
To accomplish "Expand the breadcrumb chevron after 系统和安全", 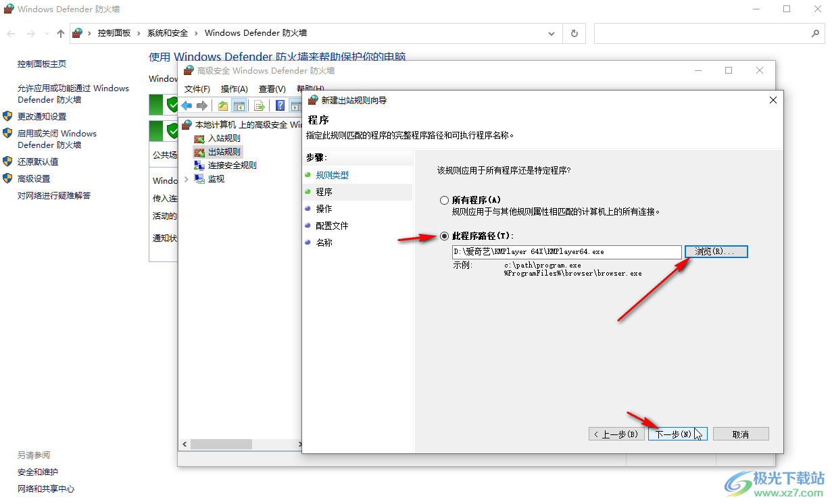I will [197, 33].
